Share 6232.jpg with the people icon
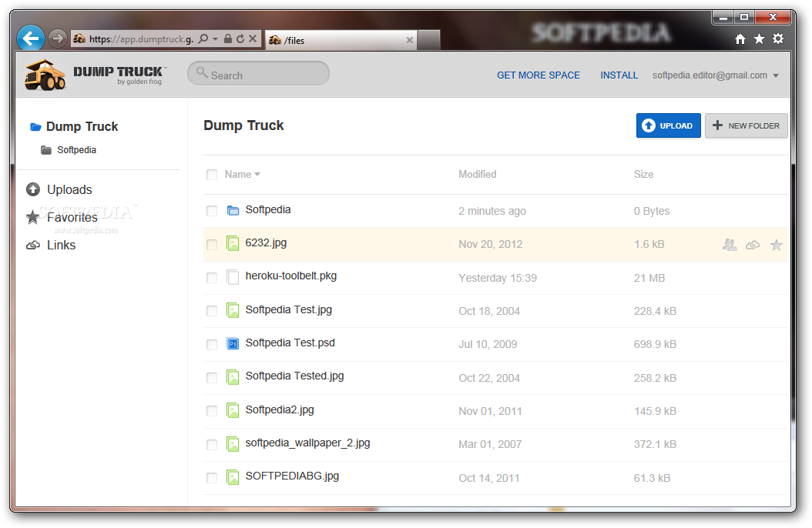This screenshot has height=528, width=812. [x=730, y=245]
